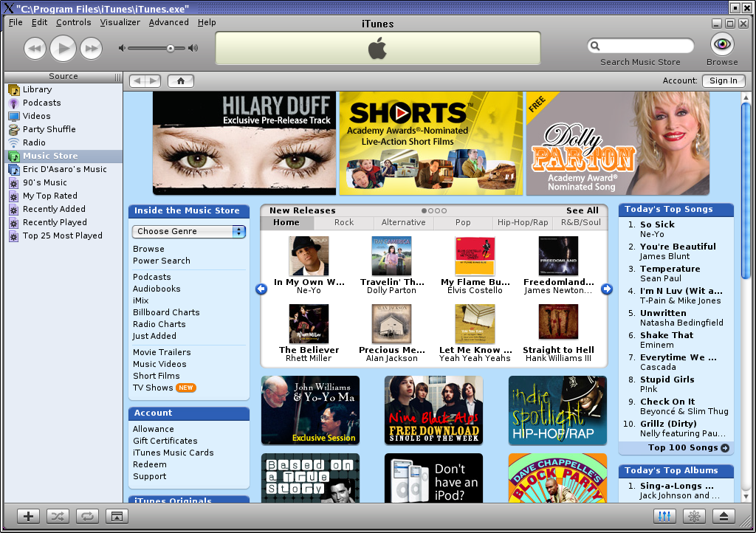
Task: Open the Power Search link
Action: point(162,261)
